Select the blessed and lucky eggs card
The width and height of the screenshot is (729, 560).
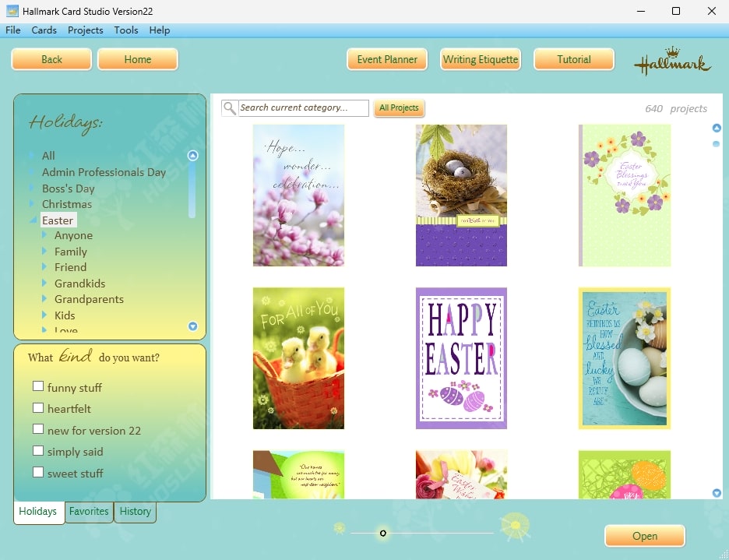point(625,358)
